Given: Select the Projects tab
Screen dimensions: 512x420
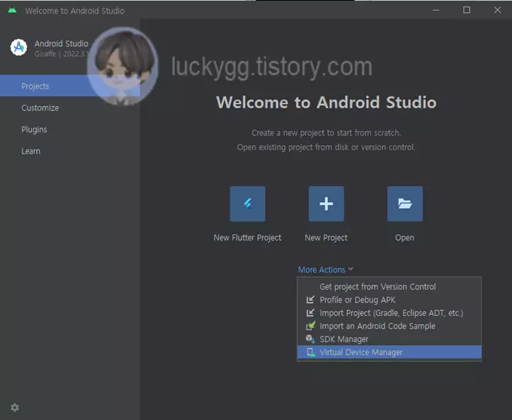Looking at the screenshot, I should [70, 86].
